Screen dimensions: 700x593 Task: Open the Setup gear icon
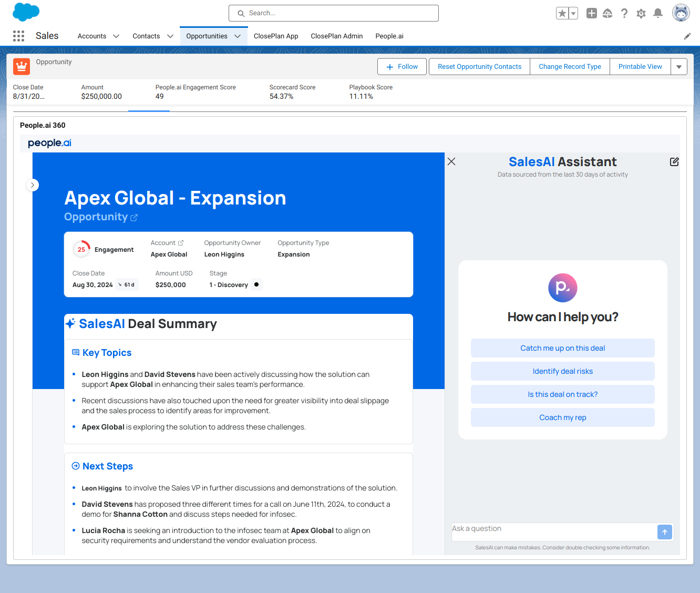(x=641, y=14)
